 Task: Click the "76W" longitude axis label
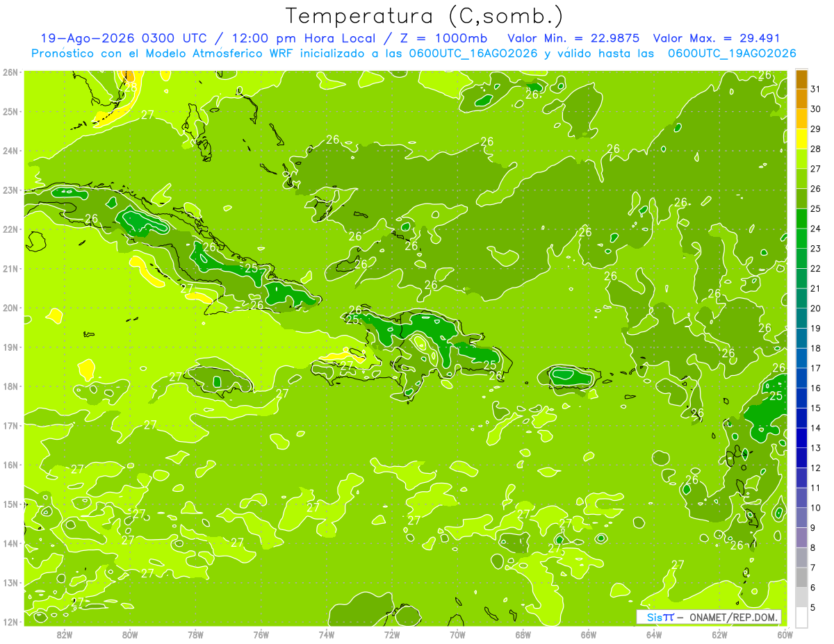261,634
